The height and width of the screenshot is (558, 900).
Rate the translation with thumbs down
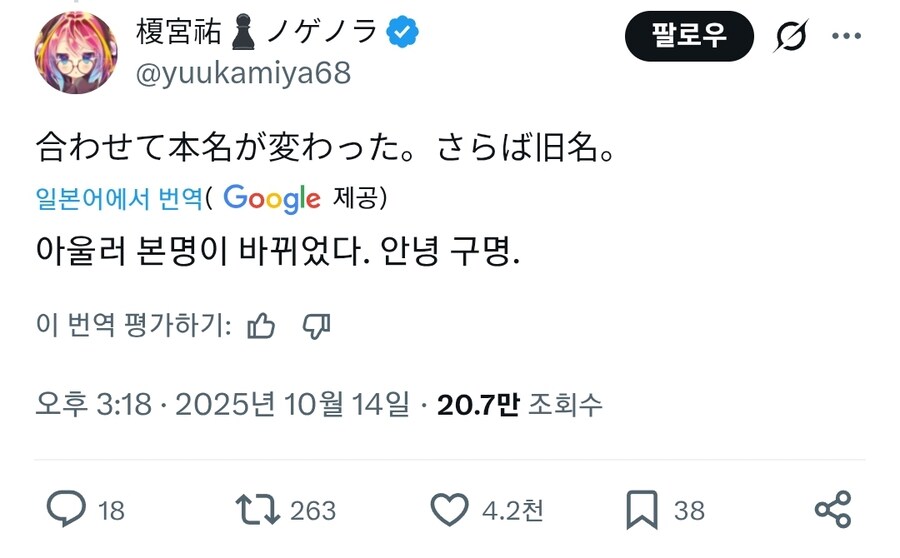coord(316,325)
